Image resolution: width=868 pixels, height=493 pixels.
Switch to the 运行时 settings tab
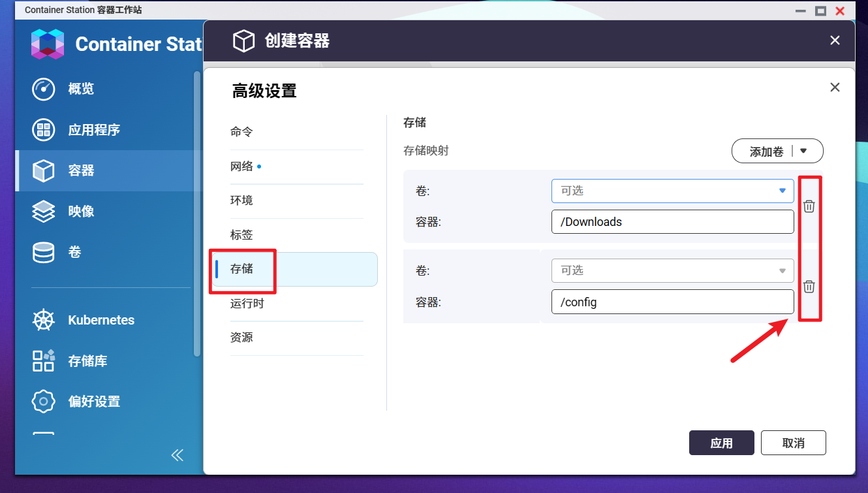pos(296,304)
